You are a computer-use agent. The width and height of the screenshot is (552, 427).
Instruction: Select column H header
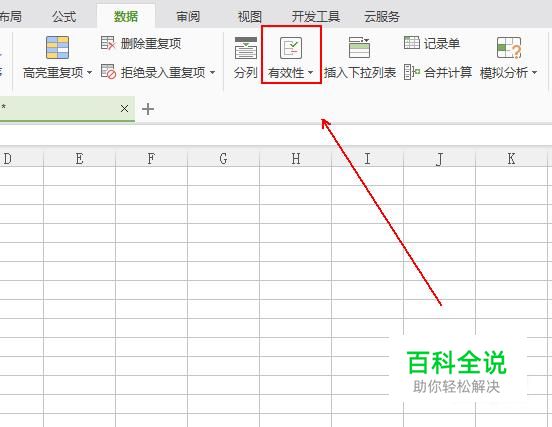coord(295,159)
